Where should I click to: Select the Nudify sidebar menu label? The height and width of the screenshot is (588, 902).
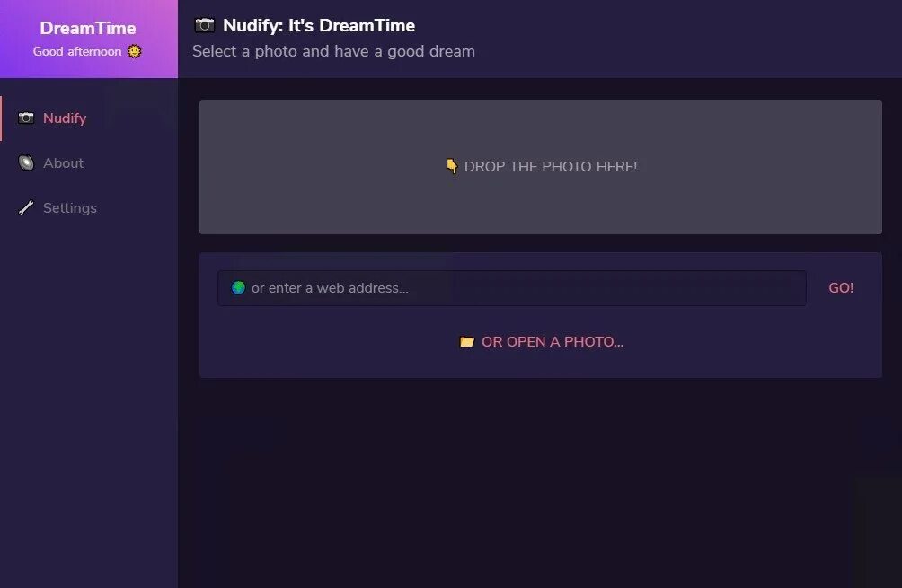tap(65, 118)
